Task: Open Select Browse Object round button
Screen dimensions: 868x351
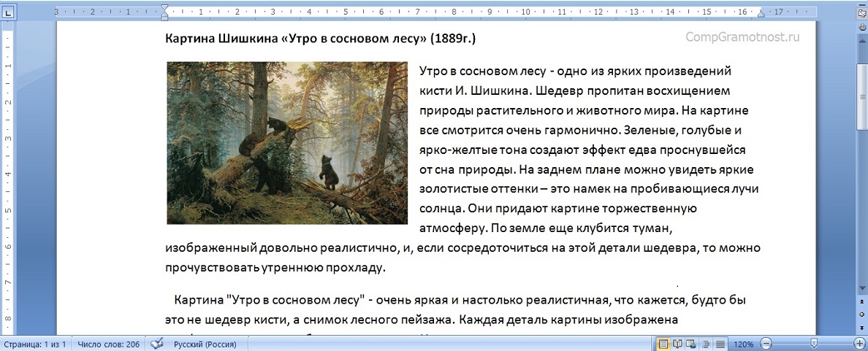Action: tap(863, 314)
